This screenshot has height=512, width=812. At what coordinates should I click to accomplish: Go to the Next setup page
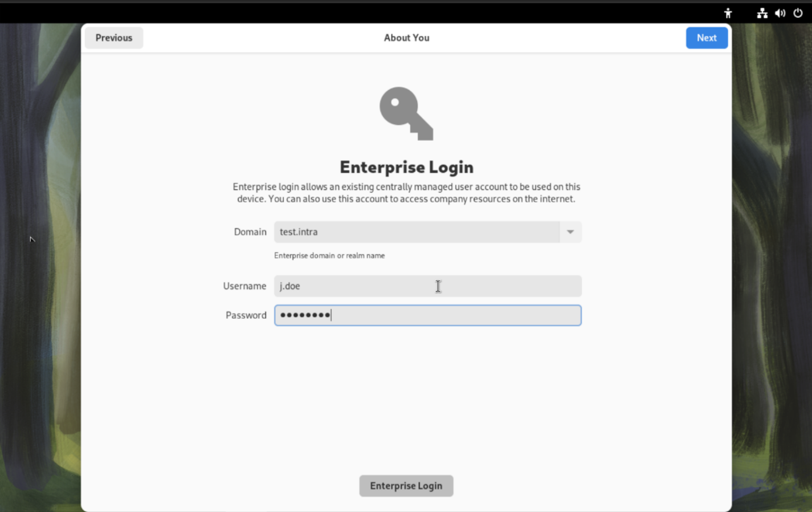pos(707,38)
